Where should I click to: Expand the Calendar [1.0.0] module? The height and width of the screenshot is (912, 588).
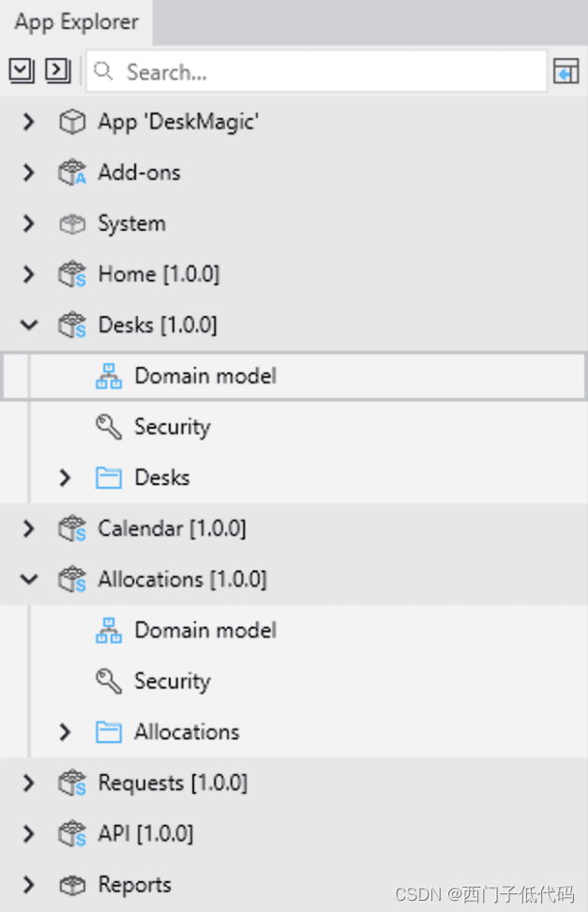[x=28, y=529]
